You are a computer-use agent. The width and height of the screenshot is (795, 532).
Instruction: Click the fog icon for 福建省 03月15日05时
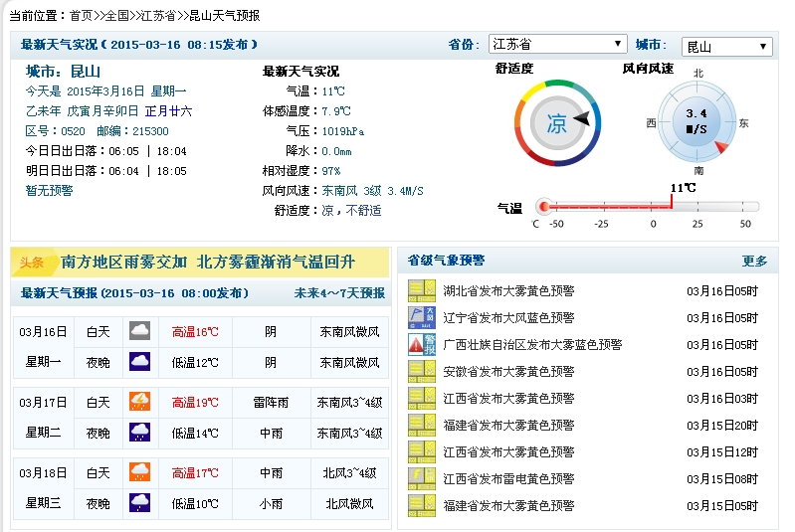click(422, 506)
